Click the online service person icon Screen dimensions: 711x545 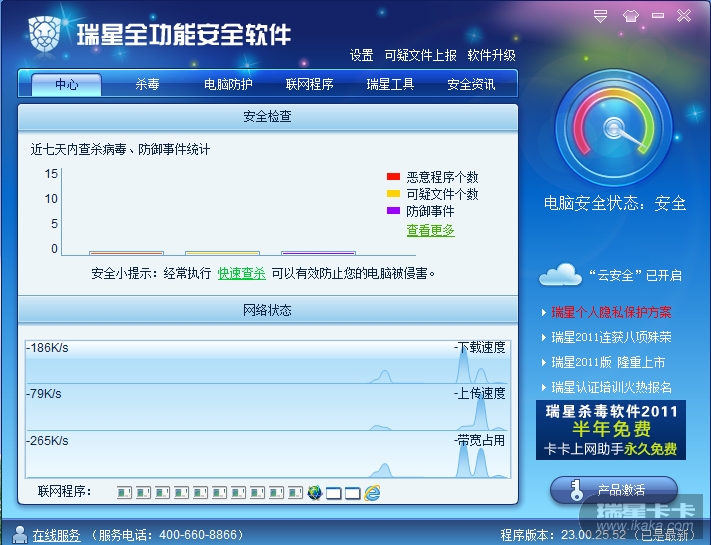coord(19,535)
